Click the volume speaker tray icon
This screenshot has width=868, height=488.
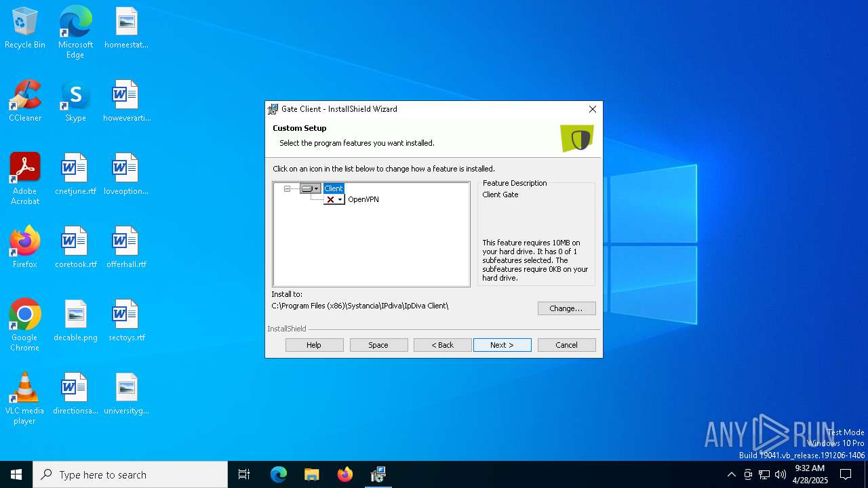(x=781, y=474)
